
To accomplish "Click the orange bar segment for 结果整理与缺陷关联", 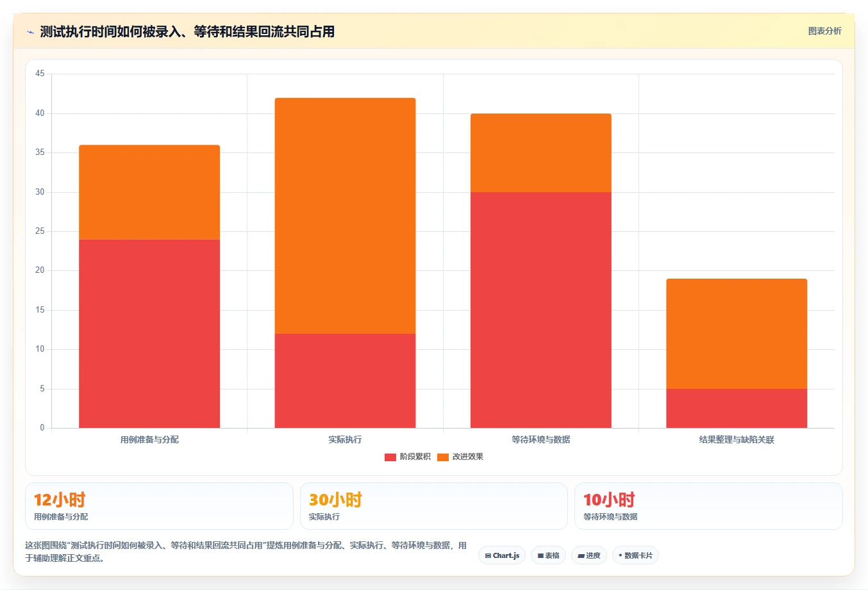I will [737, 334].
